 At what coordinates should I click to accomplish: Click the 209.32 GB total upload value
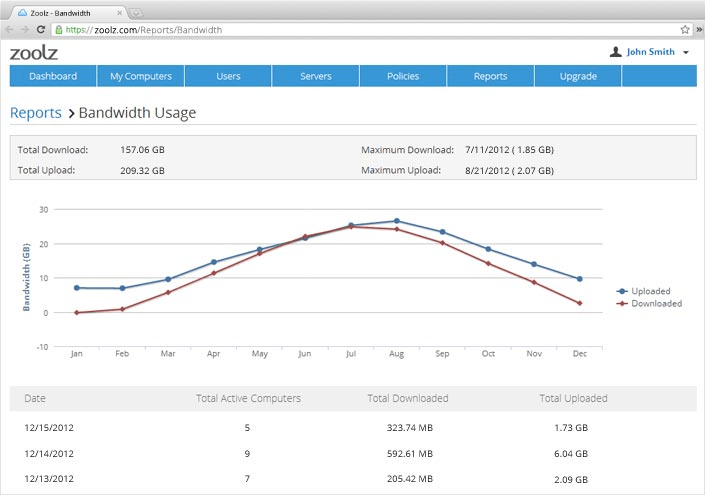coord(142,170)
